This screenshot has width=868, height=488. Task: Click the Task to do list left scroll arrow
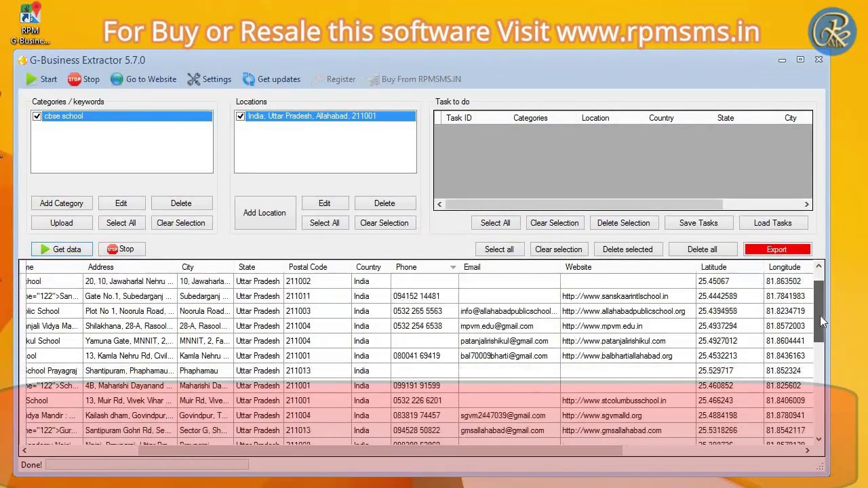[x=439, y=204]
